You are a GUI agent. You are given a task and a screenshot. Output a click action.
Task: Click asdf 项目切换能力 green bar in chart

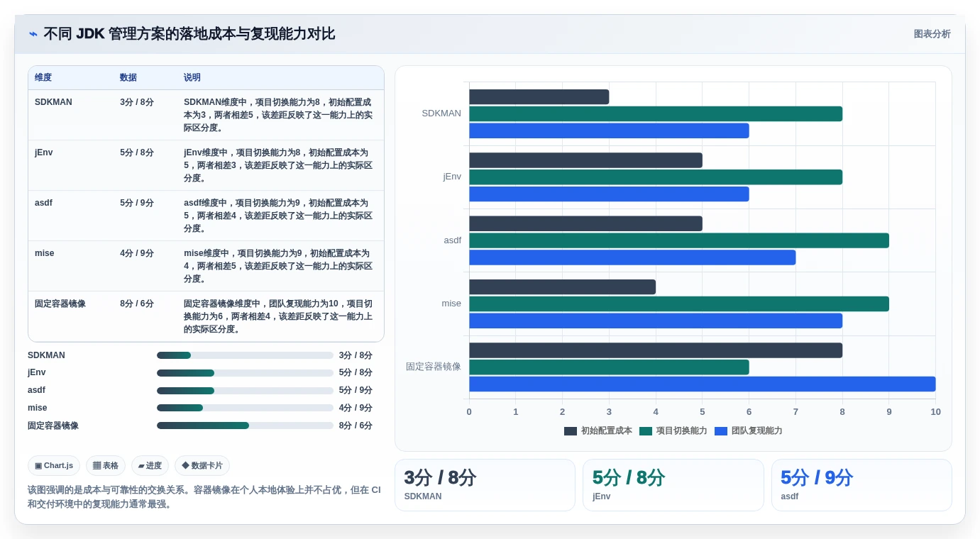[679, 240]
